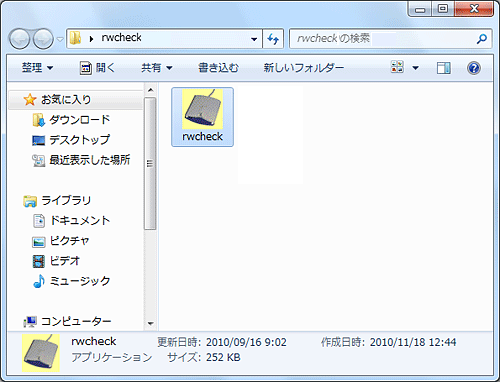
Task: Click the コンピューター icon
Action: point(30,322)
